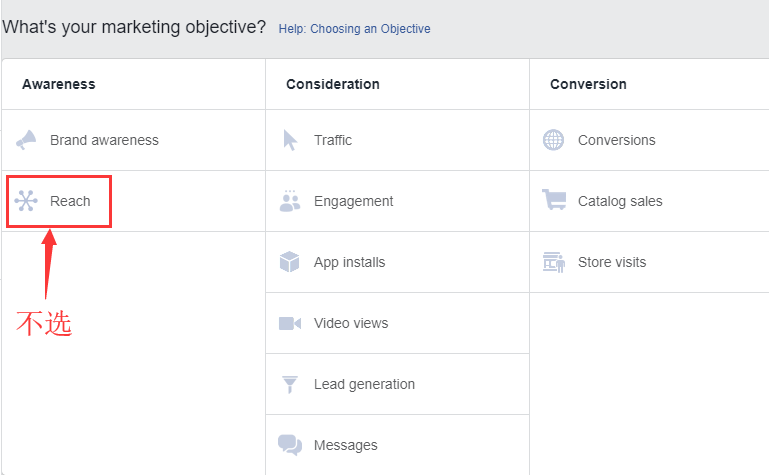Click the Lead generation funnel icon
This screenshot has height=475, width=769.
(x=290, y=384)
